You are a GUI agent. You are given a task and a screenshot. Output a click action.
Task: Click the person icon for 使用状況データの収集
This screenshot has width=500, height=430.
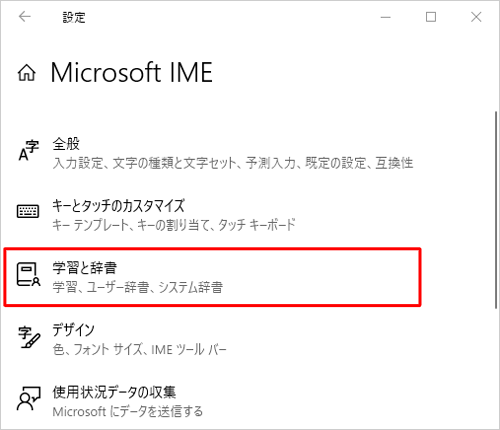pyautogui.click(x=29, y=398)
